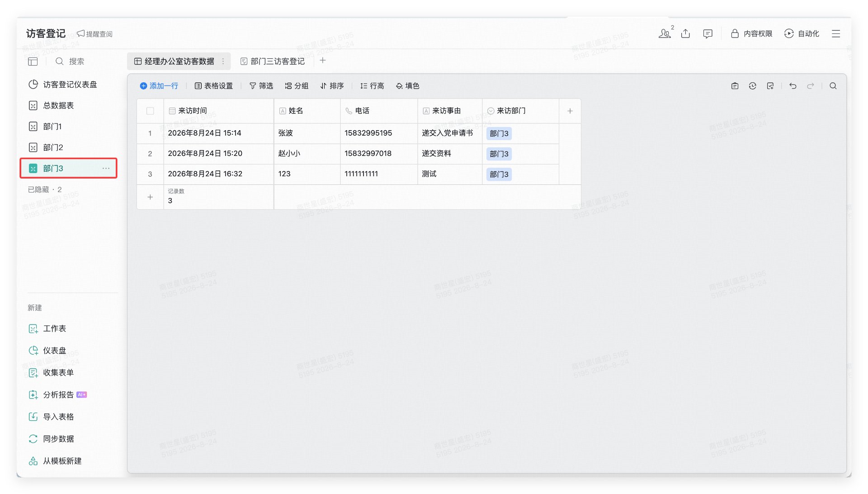This screenshot has height=494, width=868.
Task: Click 添加一行 add row button
Action: tap(159, 86)
